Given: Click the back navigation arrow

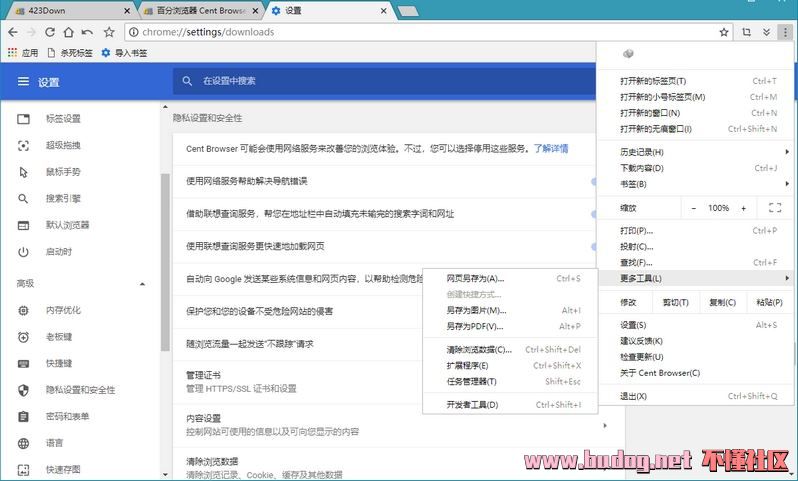Looking at the screenshot, I should pos(13,32).
